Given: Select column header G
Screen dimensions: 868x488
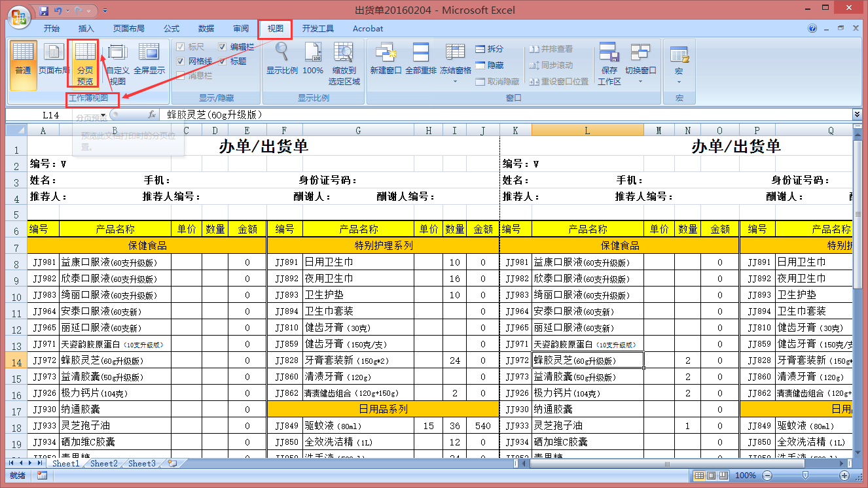Looking at the screenshot, I should pos(358,131).
